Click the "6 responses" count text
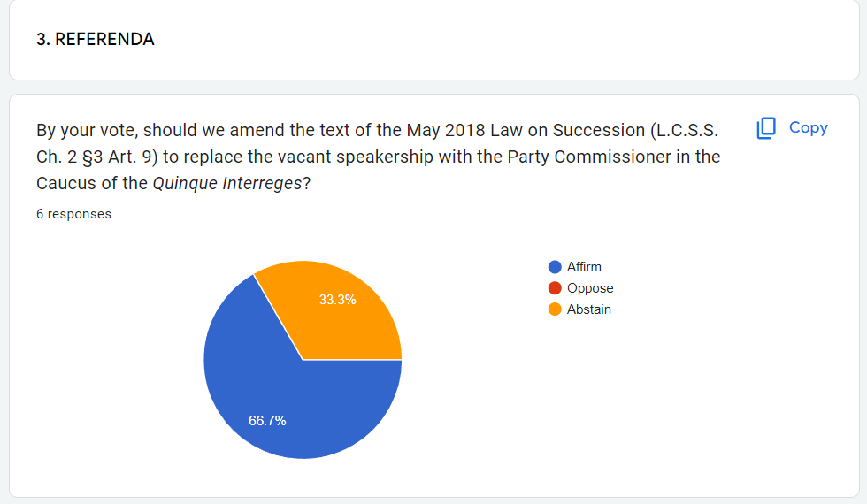 [x=74, y=214]
